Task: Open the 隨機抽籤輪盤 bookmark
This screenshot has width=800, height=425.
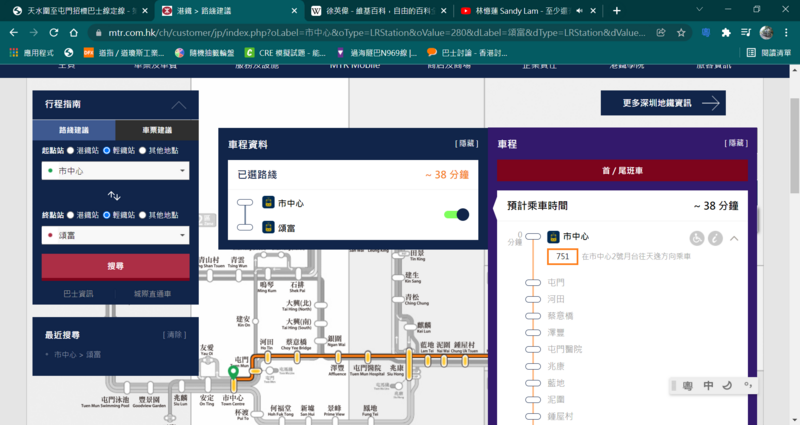Action: point(205,53)
